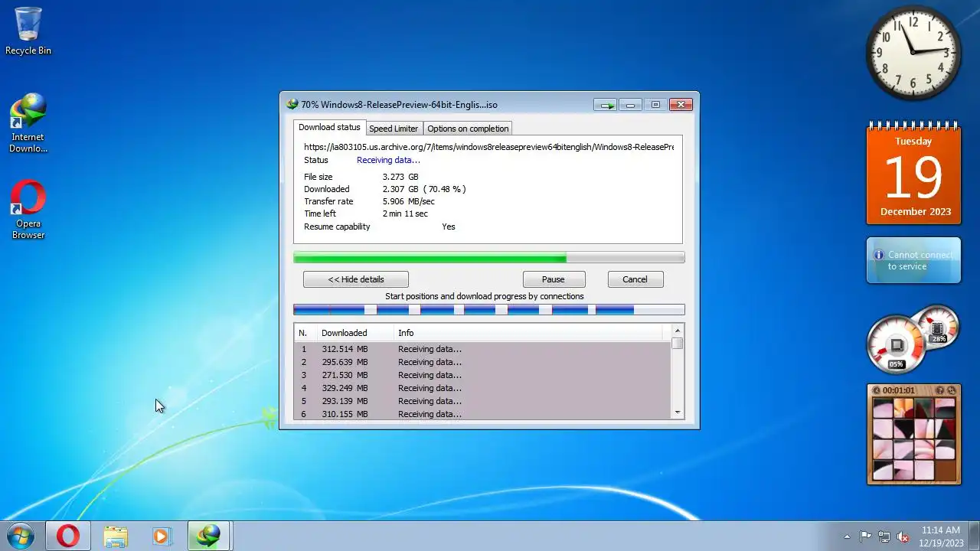
Task: Click the IDM taskbar button
Action: coord(209,536)
